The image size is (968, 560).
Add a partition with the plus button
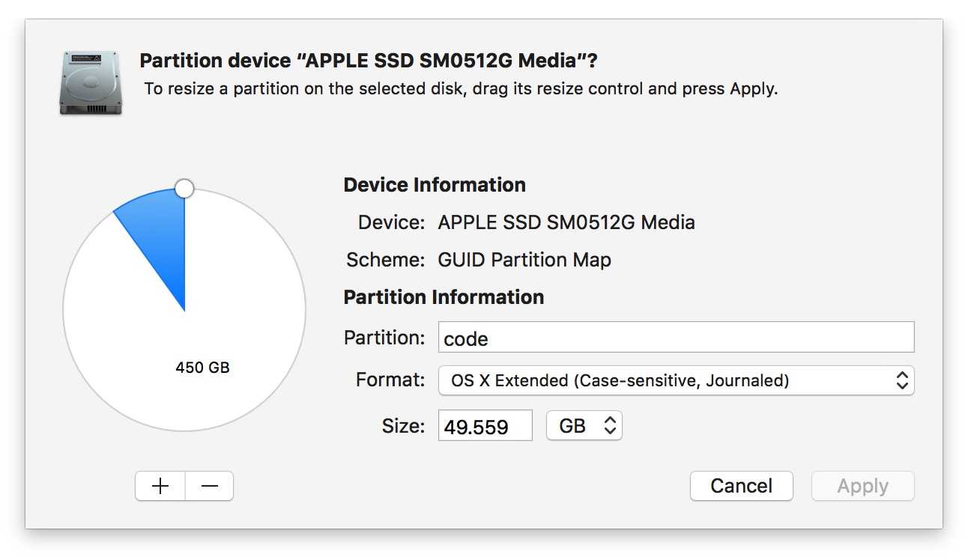(x=160, y=486)
